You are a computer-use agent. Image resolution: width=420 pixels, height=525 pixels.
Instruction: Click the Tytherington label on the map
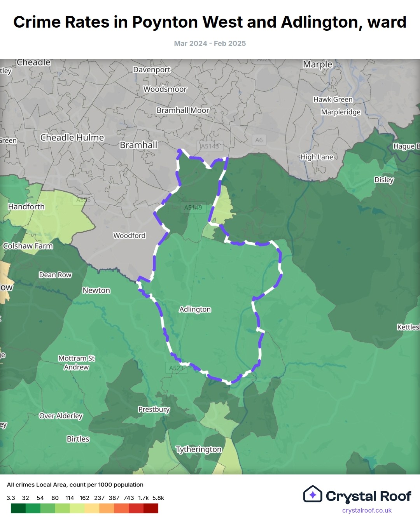198,450
